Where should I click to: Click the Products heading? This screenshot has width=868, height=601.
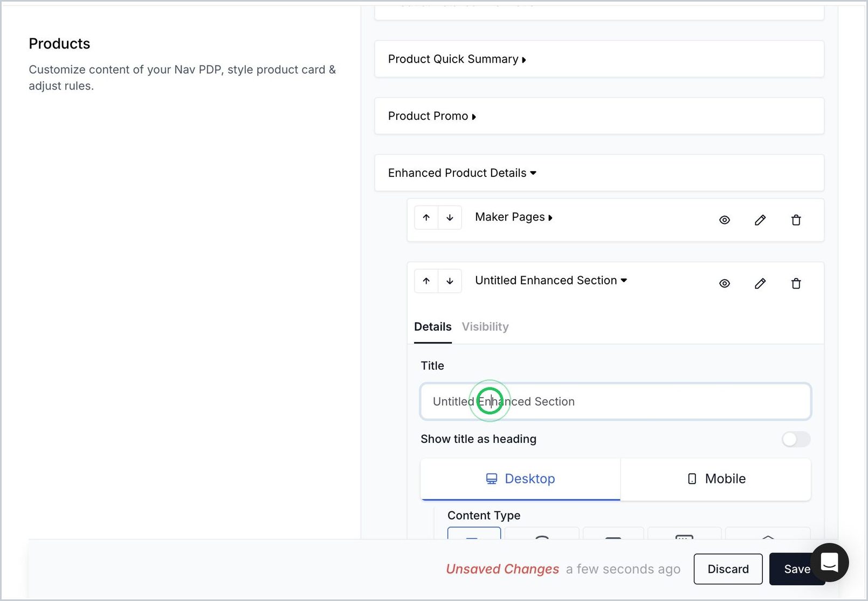59,44
